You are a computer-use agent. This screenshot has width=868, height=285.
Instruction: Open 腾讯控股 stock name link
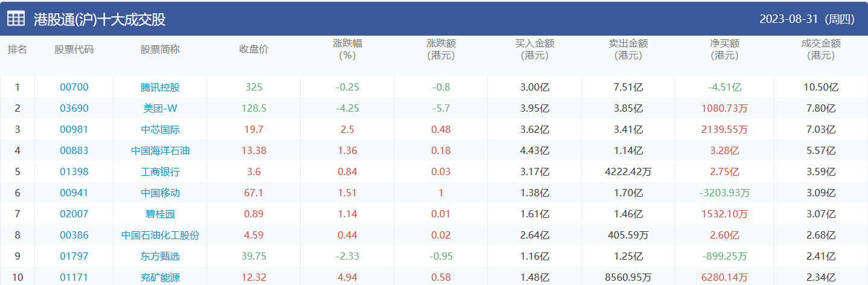[160, 87]
